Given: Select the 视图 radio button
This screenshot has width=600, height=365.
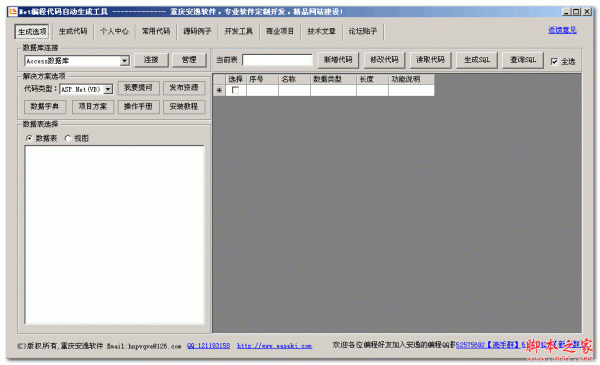Looking at the screenshot, I should point(68,139).
